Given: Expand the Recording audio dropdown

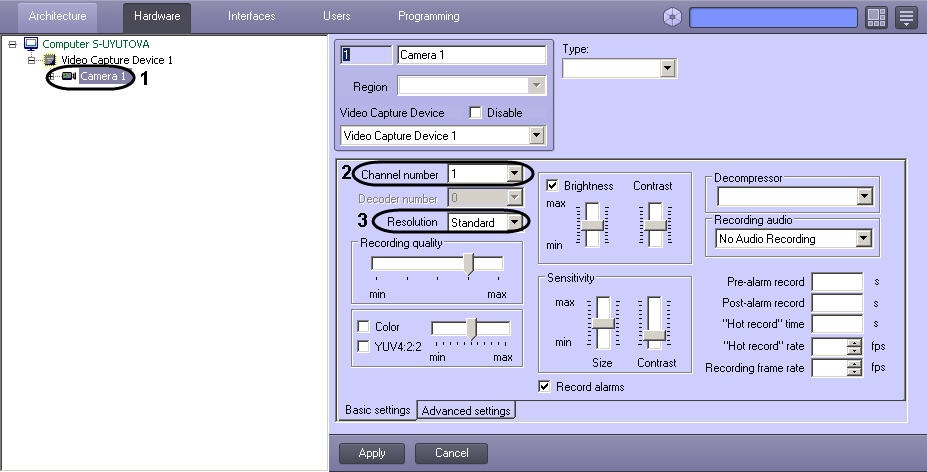Looking at the screenshot, I should click(x=863, y=239).
